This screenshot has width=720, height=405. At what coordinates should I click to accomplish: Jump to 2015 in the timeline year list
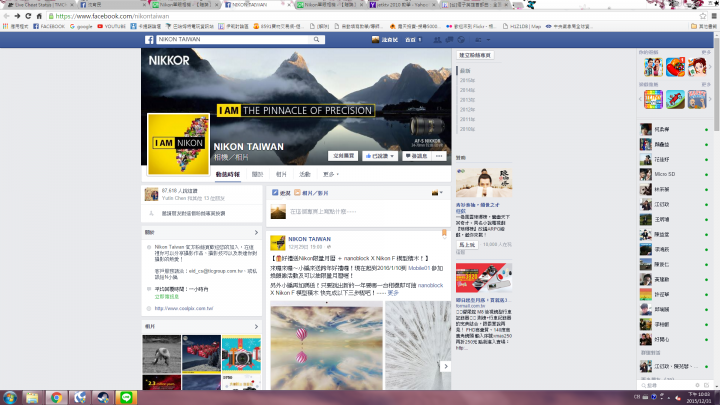(467, 80)
